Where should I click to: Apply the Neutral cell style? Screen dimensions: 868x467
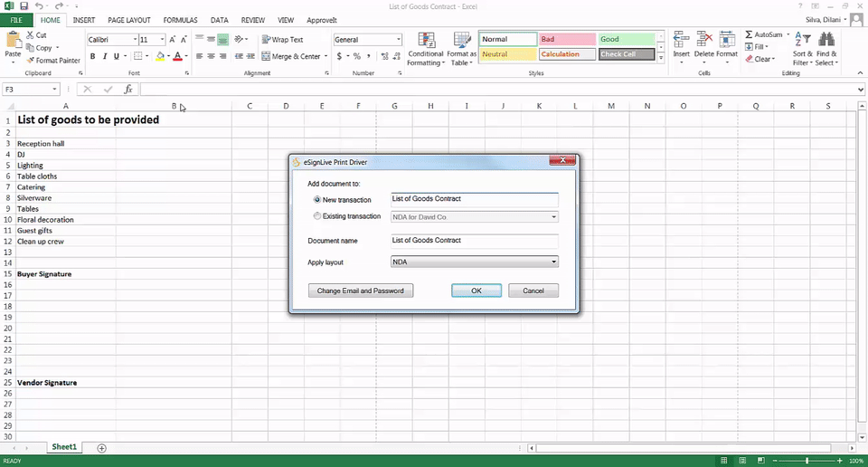(507, 54)
